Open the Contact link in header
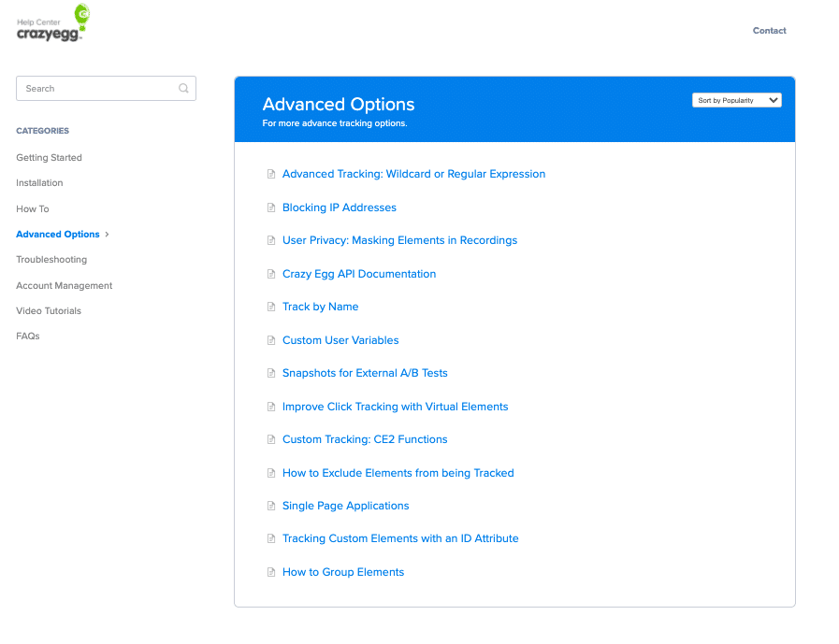Screen dimensions: 839x644 coord(769,31)
